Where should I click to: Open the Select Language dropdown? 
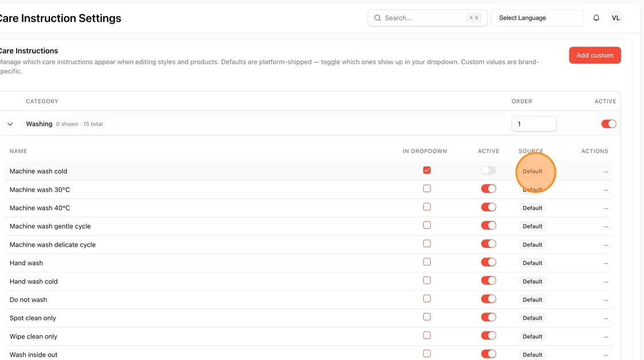(537, 18)
